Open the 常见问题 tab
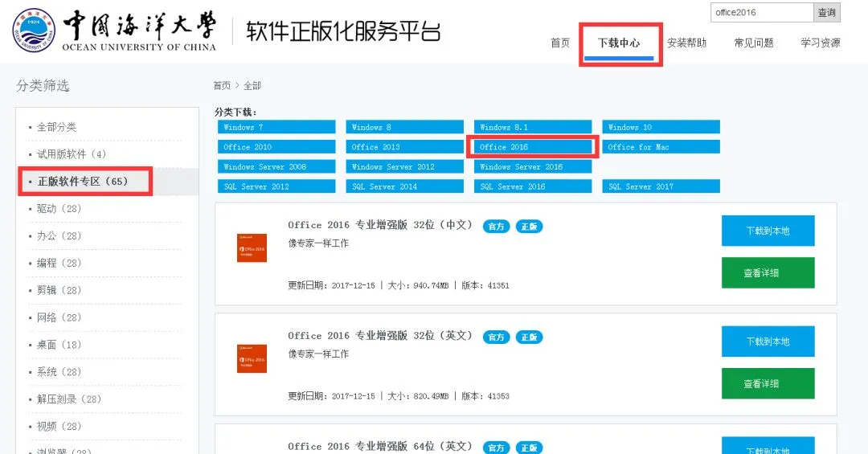Screen dimensions: 868x454 click(x=753, y=43)
